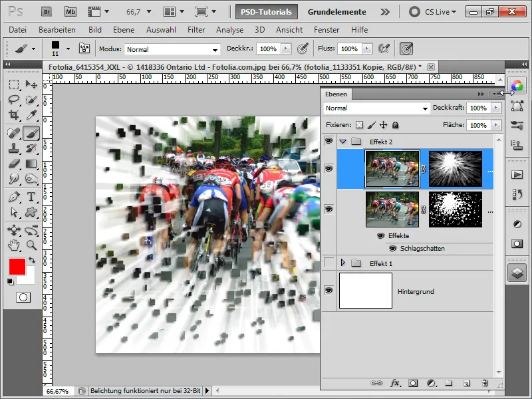Select the Hand tool
532x399 pixels.
tap(14, 245)
